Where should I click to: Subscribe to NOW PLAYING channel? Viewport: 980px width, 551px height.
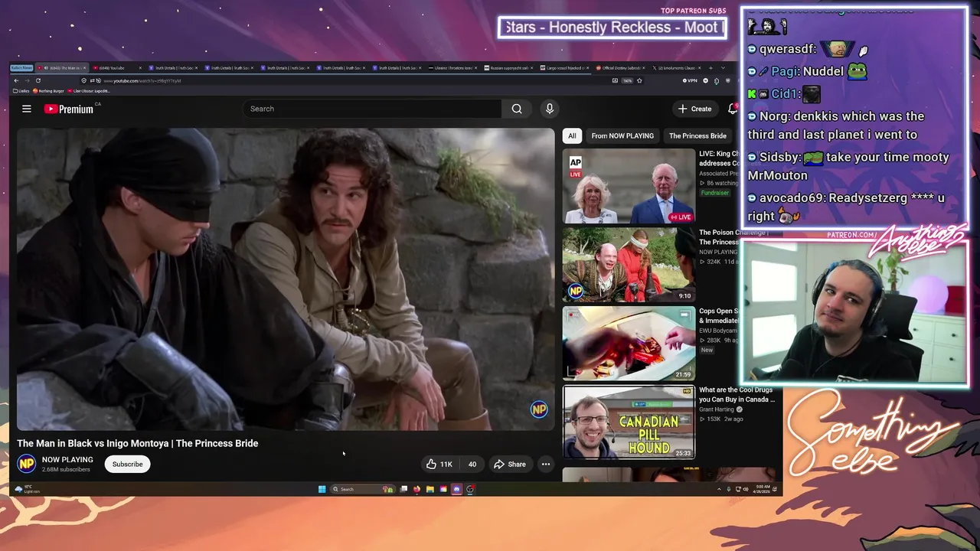[127, 464]
